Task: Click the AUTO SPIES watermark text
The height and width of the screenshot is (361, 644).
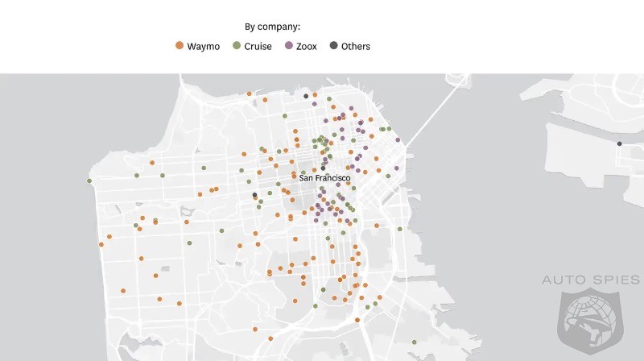Action: 590,280
